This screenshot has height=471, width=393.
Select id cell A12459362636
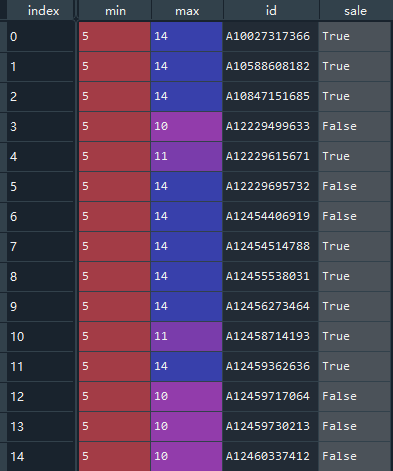[x=270, y=366]
